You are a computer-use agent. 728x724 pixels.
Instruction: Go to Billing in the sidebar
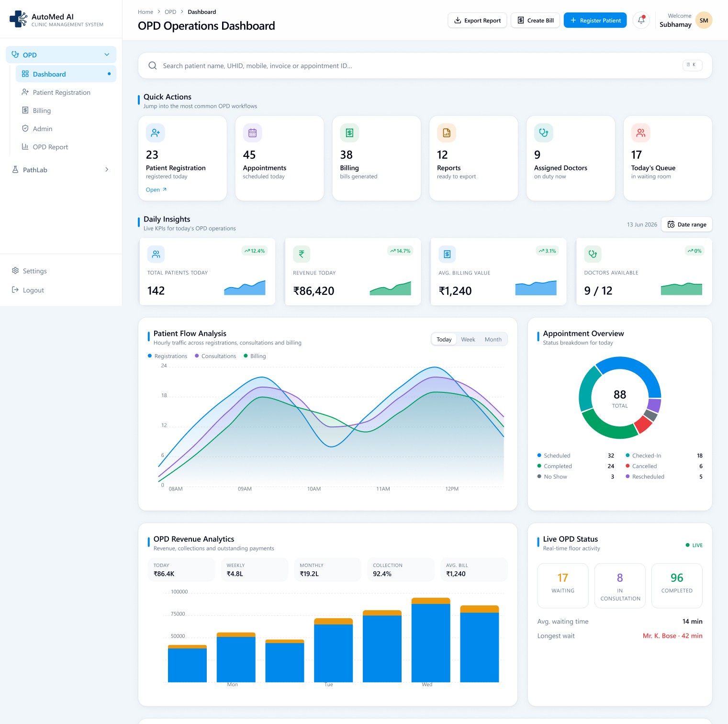click(66, 111)
